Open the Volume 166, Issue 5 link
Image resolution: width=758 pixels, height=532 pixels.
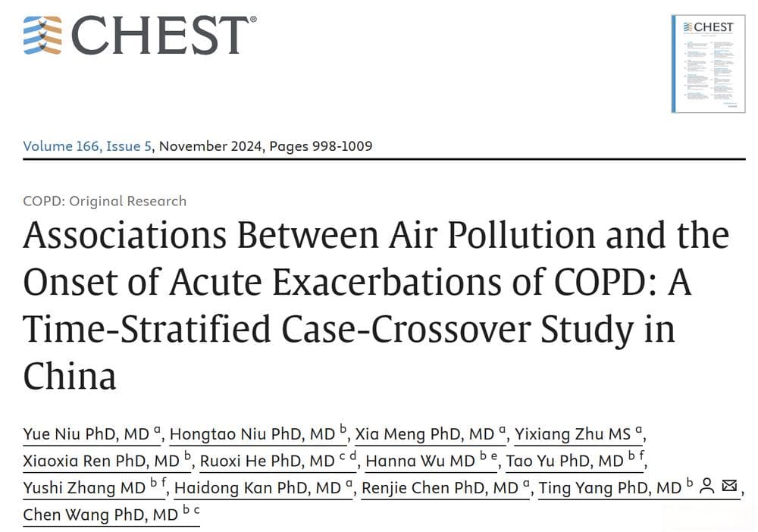tap(87, 146)
